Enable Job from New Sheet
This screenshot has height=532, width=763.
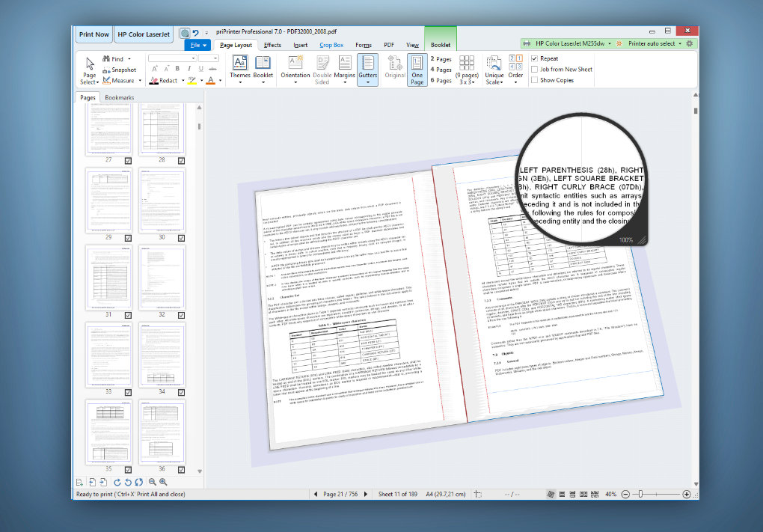[534, 69]
